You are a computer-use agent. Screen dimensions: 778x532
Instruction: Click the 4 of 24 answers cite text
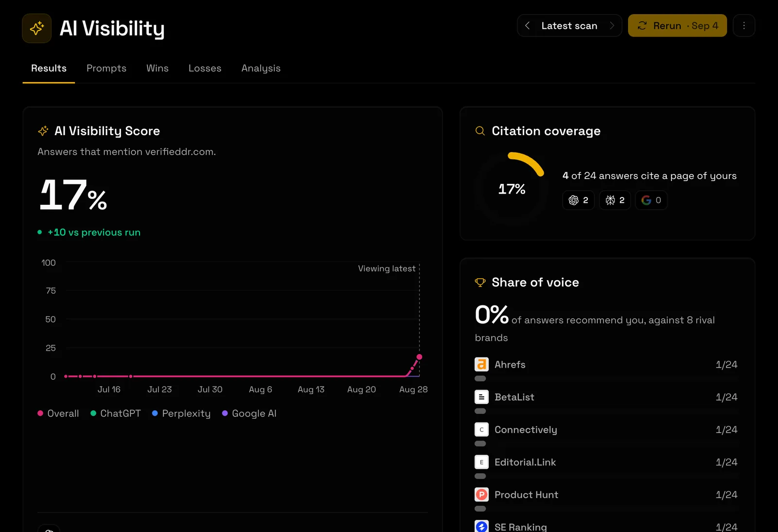coord(649,176)
